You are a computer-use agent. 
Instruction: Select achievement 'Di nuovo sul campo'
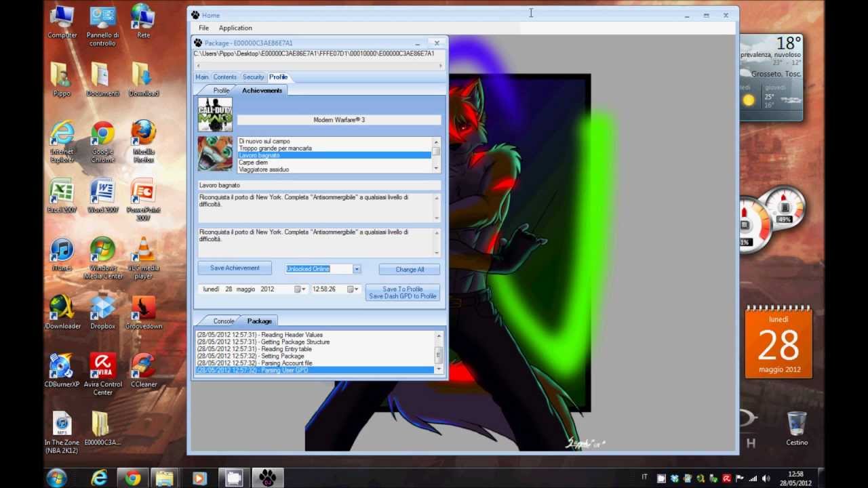(334, 141)
